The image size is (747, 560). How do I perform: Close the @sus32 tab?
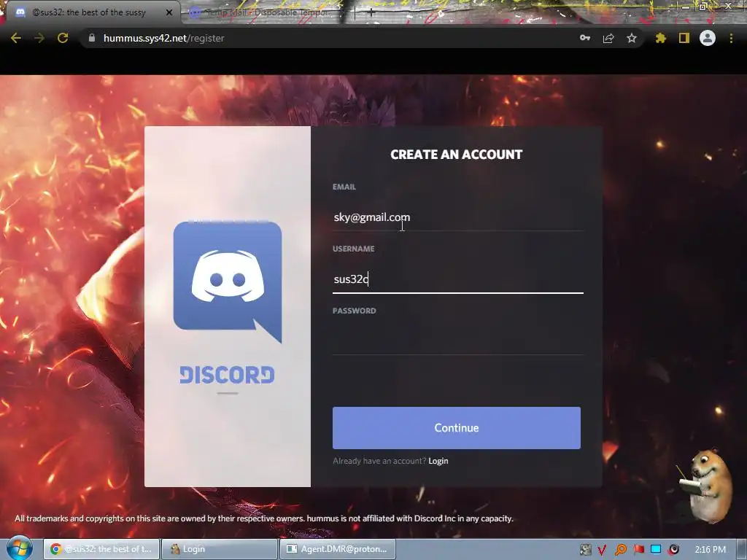point(169,12)
